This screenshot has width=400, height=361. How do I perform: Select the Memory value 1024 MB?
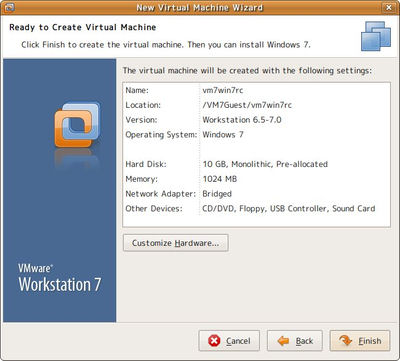click(220, 179)
